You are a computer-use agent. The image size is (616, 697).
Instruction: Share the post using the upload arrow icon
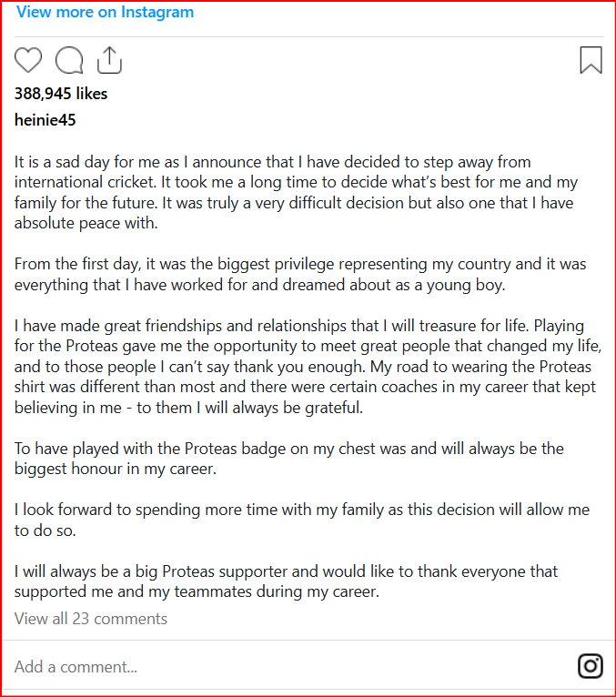(109, 59)
